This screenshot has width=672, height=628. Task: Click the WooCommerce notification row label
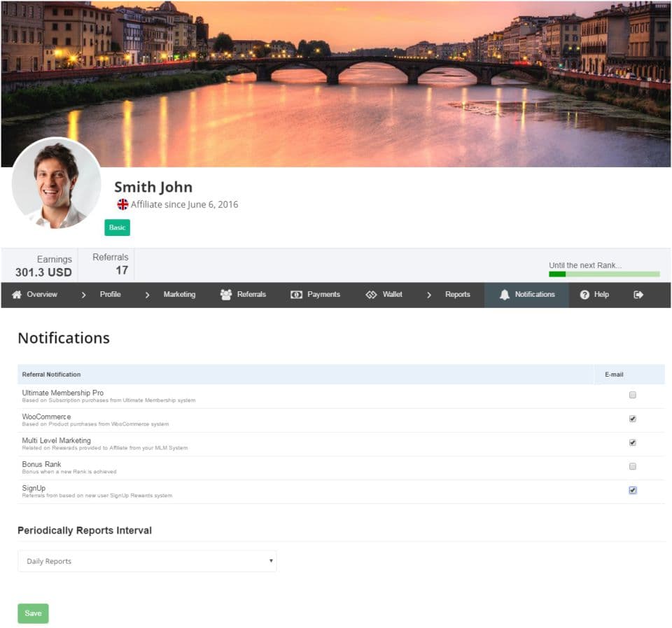click(47, 417)
